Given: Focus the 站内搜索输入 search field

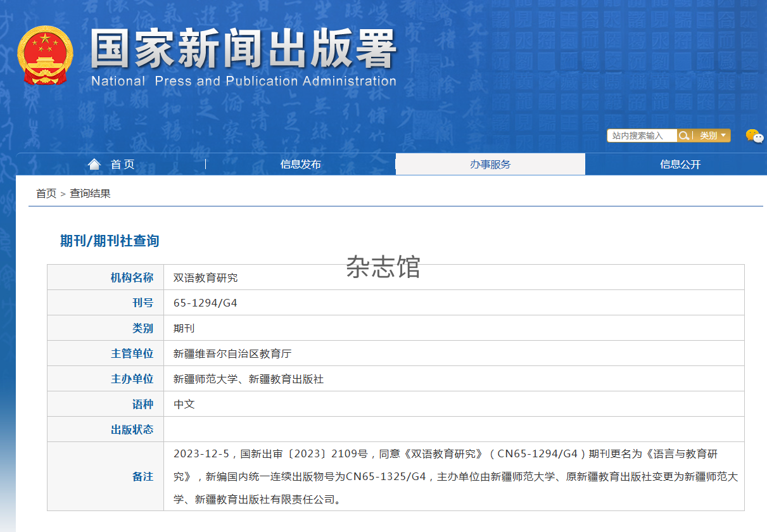Looking at the screenshot, I should (641, 136).
